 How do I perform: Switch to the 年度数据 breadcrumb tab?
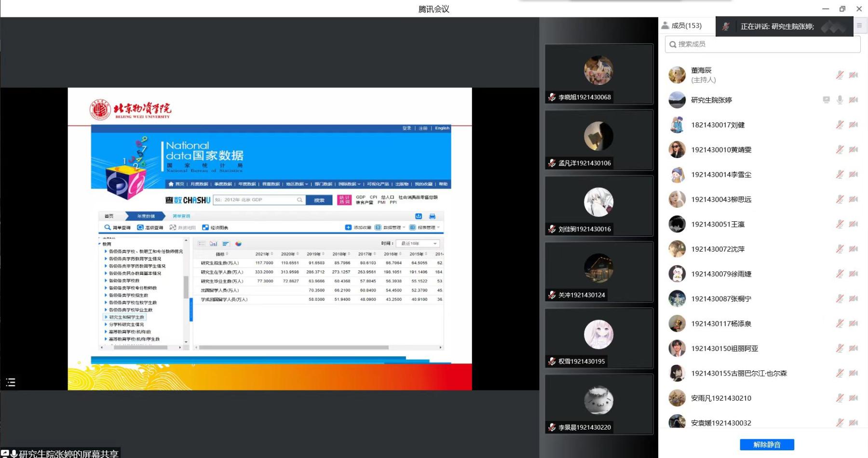pos(146,216)
